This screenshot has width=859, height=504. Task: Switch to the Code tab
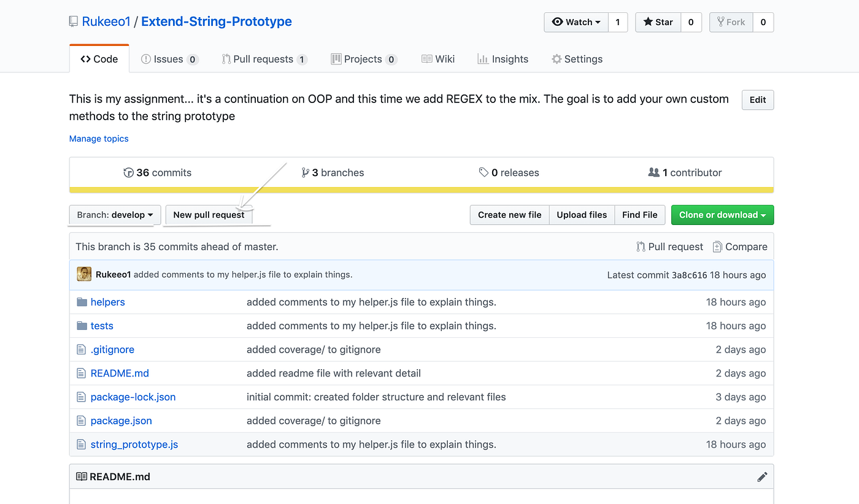click(99, 59)
